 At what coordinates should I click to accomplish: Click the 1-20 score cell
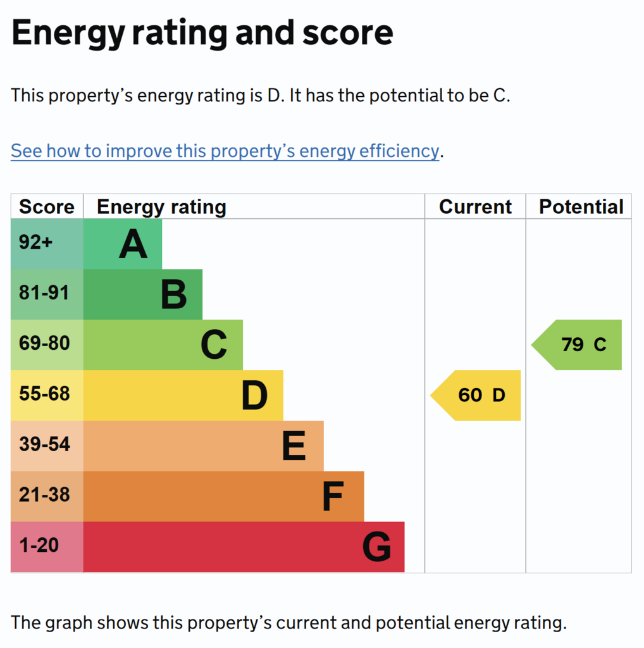47,547
